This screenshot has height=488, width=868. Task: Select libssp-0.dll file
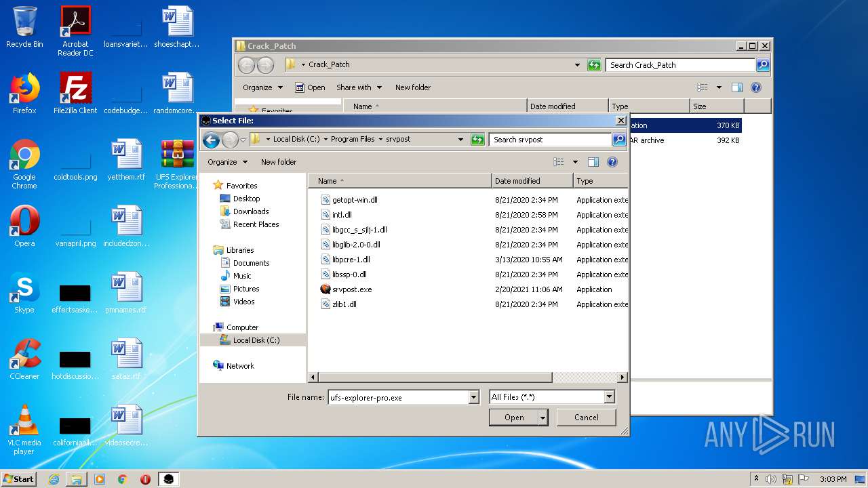[x=344, y=274]
